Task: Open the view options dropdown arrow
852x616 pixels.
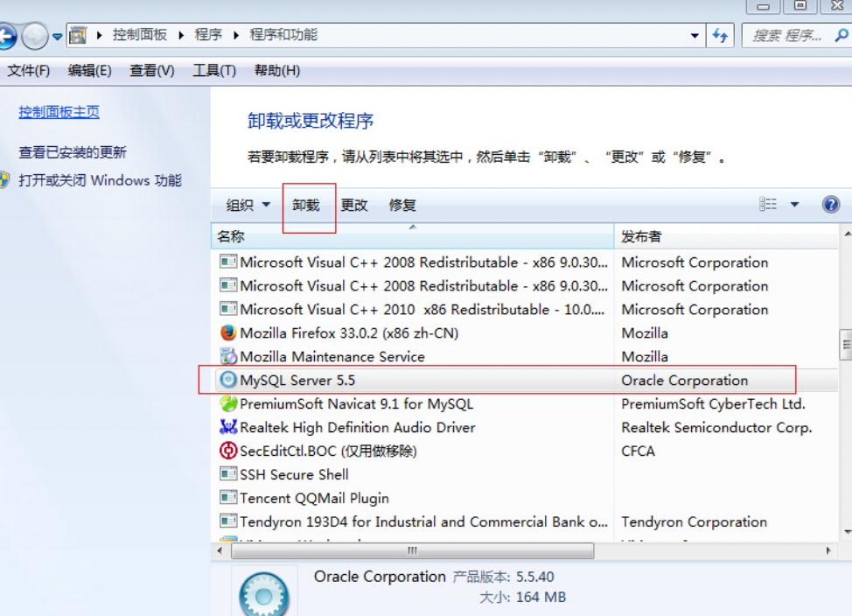Action: tap(794, 205)
